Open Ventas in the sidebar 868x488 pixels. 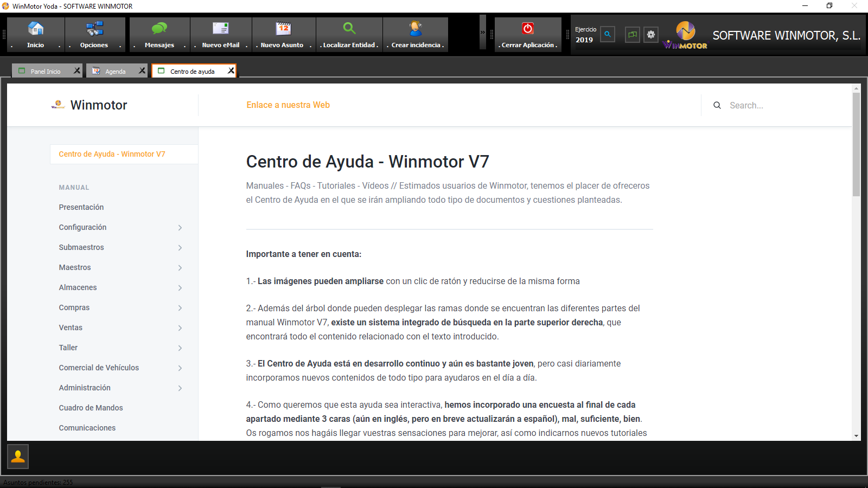pyautogui.click(x=71, y=328)
